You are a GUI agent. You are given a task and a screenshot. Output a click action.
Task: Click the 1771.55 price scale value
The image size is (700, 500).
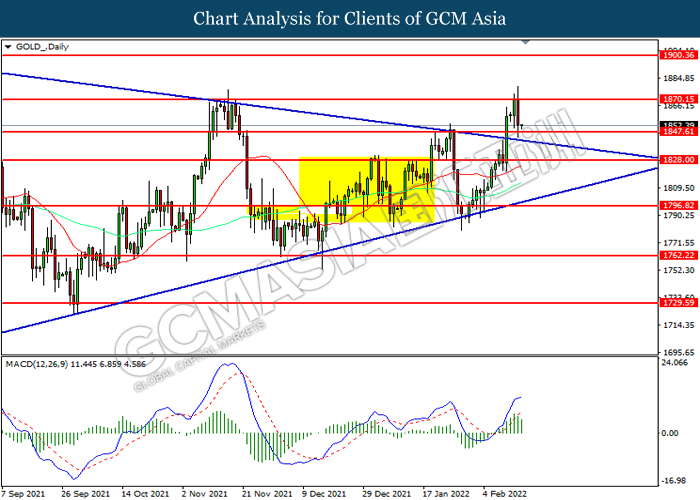pos(679,243)
